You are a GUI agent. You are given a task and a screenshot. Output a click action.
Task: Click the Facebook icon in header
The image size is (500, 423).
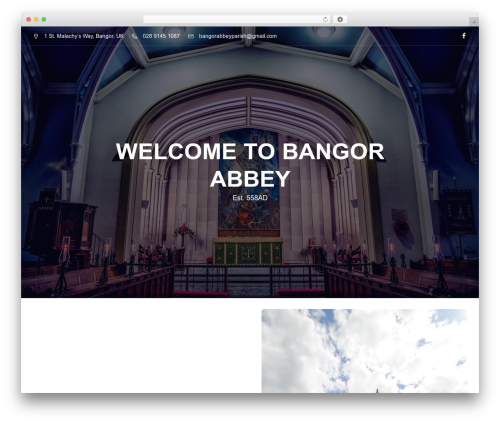click(464, 36)
